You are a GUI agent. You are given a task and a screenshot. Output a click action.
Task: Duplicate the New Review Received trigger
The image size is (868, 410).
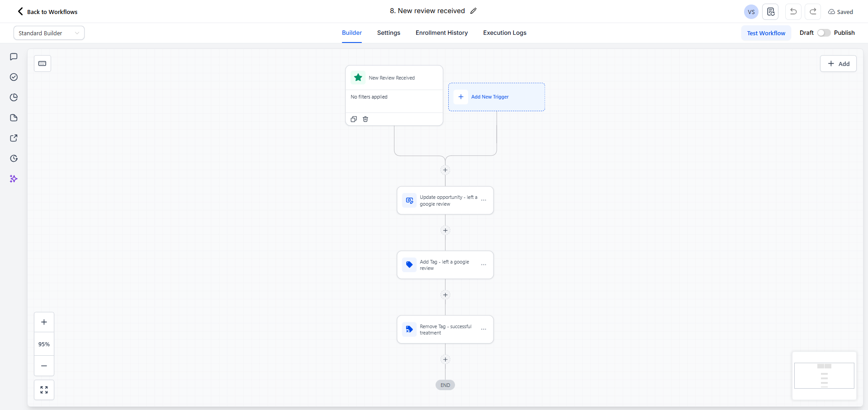pyautogui.click(x=354, y=119)
